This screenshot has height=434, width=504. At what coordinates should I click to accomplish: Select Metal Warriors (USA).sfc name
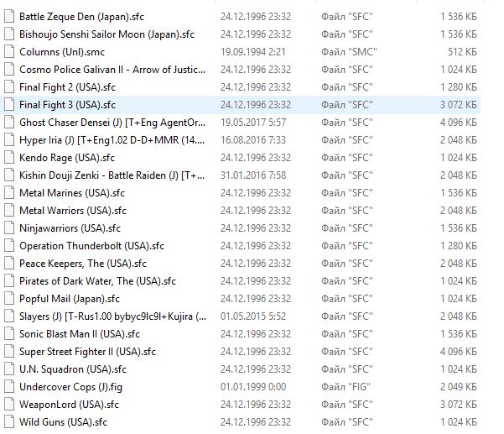(x=73, y=211)
